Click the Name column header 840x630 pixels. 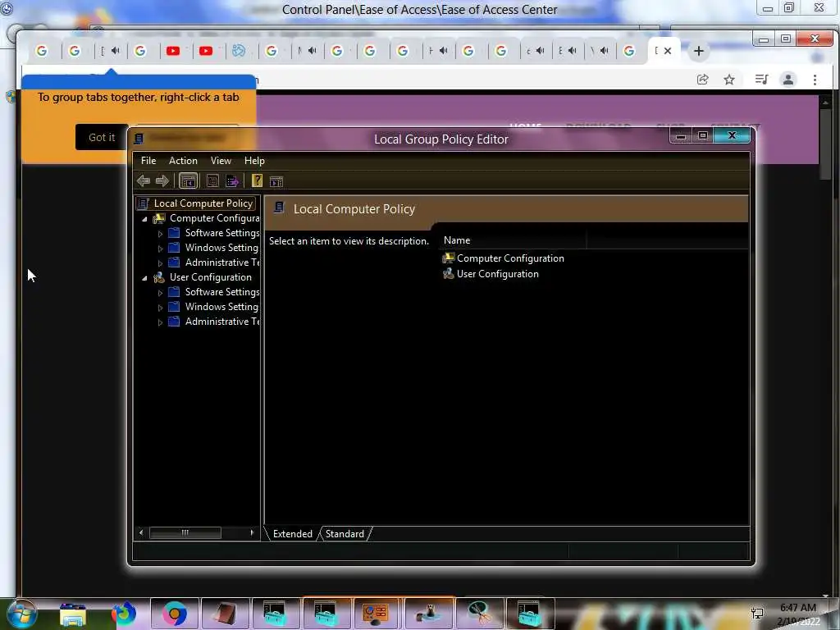pos(513,240)
